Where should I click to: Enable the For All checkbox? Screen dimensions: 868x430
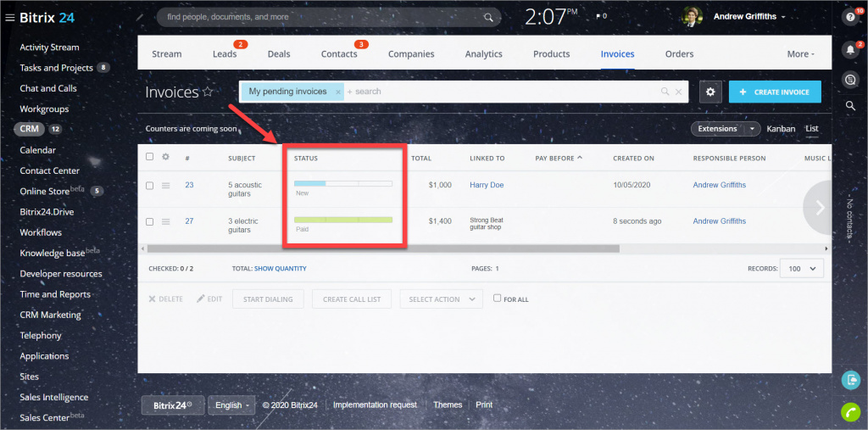497,299
